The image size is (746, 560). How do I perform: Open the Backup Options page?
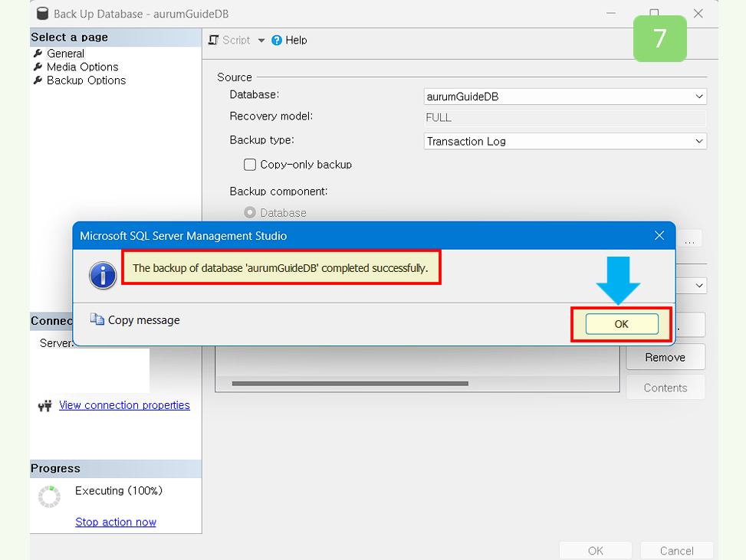click(86, 80)
